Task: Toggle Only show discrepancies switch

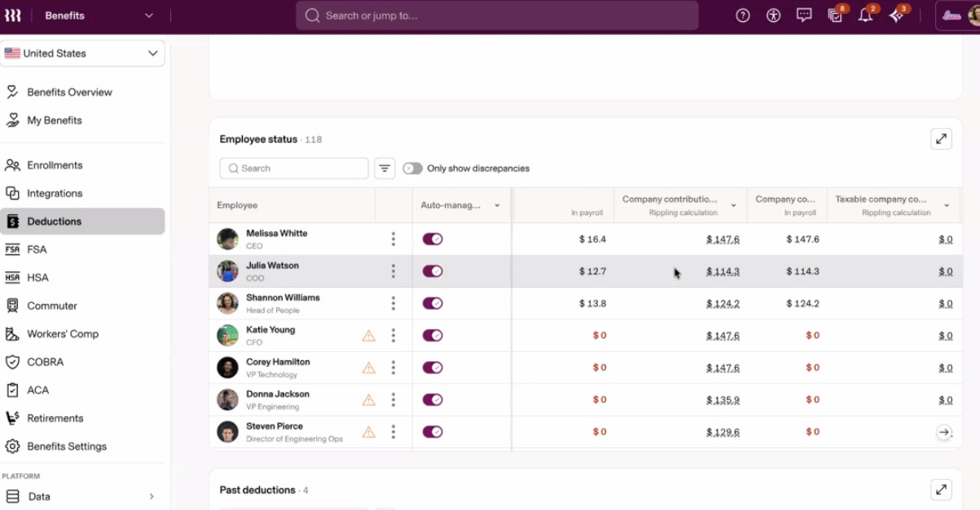Action: 412,169
